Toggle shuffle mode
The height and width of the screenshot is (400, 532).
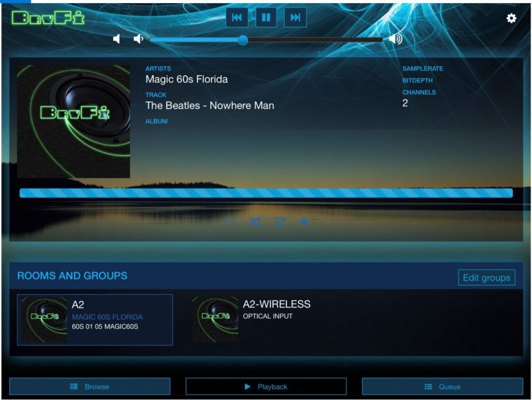[255, 222]
